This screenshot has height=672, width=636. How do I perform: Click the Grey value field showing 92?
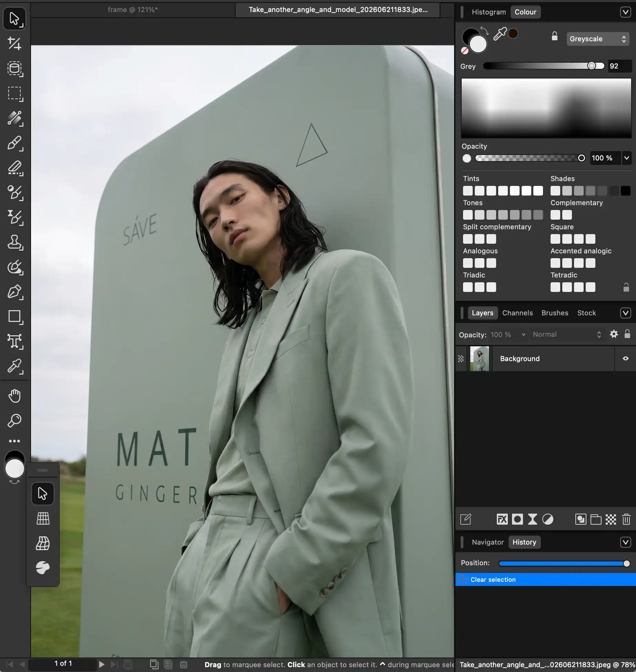[x=619, y=66]
